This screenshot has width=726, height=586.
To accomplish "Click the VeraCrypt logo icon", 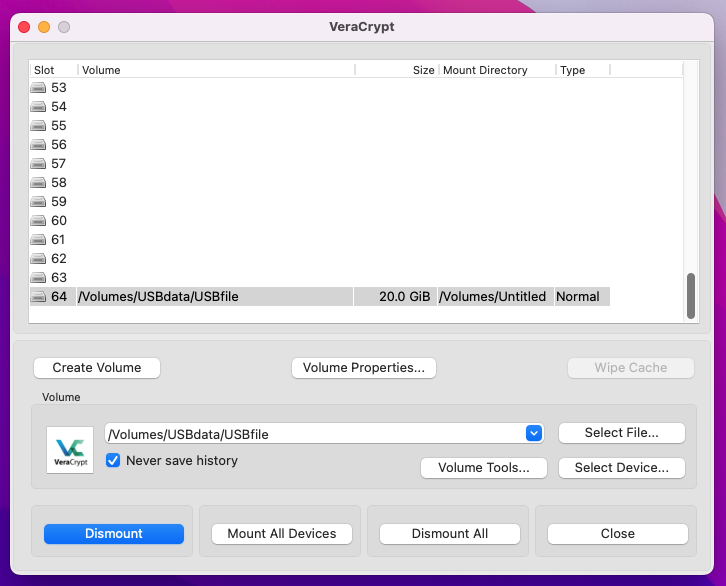I will coord(70,449).
